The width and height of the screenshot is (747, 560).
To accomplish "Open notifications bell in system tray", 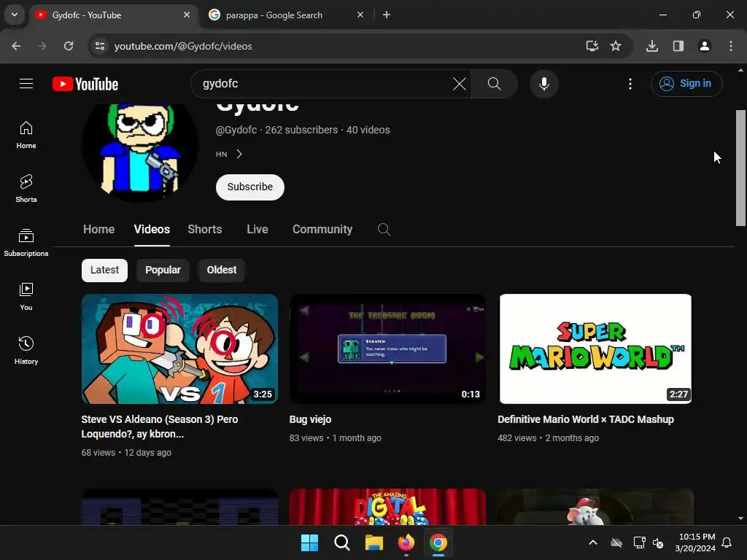I will [727, 542].
